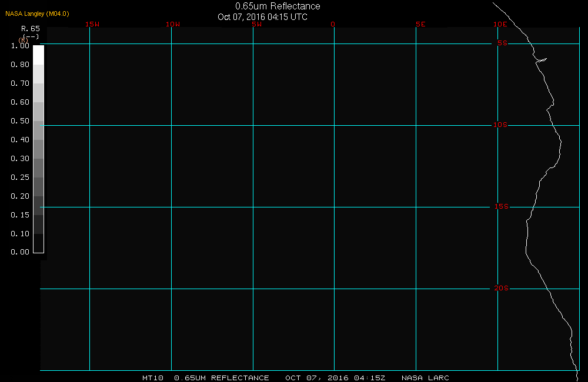Click the '0.70' colorbar value
The width and height of the screenshot is (588, 382).
[x=20, y=83]
